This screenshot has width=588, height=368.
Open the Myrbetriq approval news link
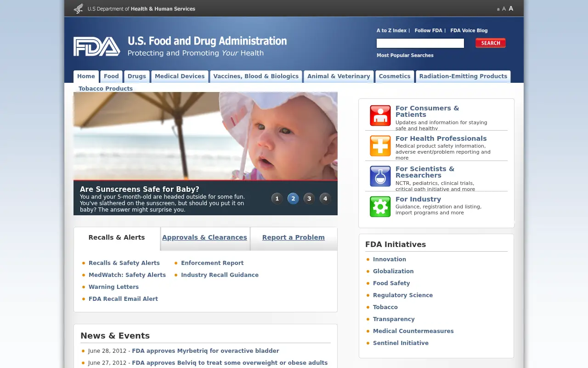[x=205, y=351]
